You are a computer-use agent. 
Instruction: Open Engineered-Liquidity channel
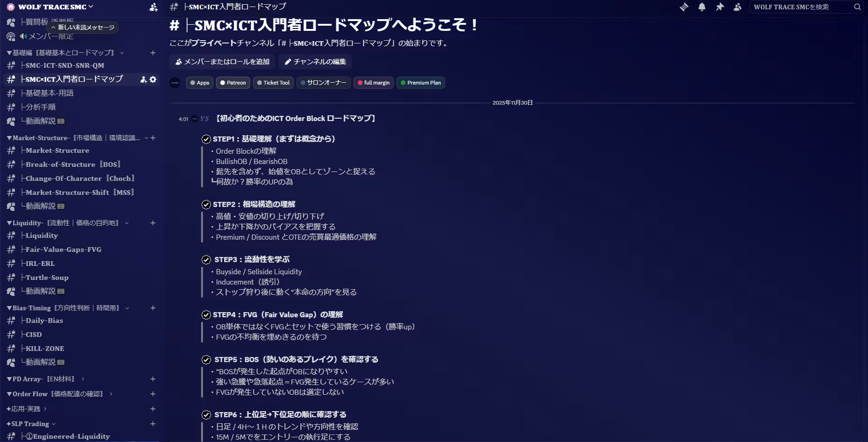click(x=81, y=436)
